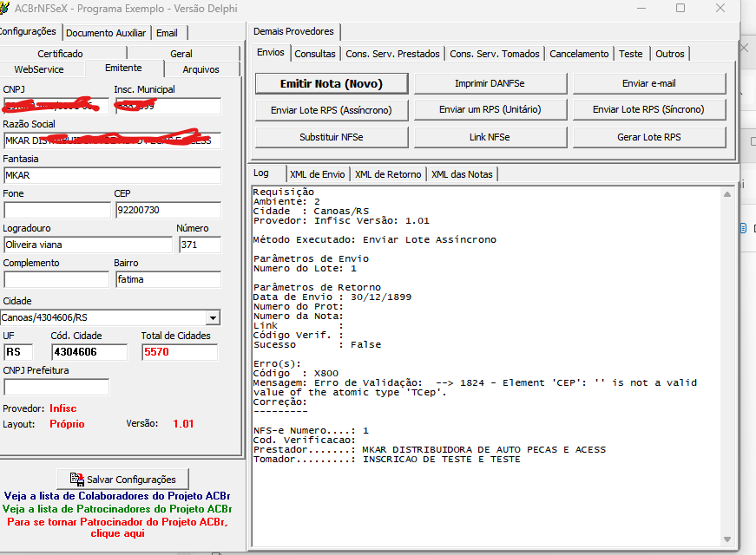The width and height of the screenshot is (756, 555).
Task: Select the Demais Provedores tab
Action: [293, 31]
